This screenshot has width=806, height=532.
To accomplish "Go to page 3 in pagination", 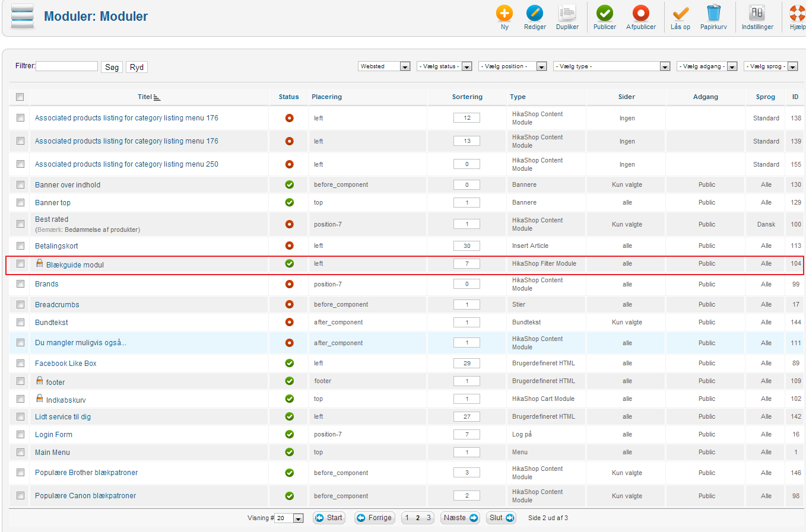I will click(429, 518).
